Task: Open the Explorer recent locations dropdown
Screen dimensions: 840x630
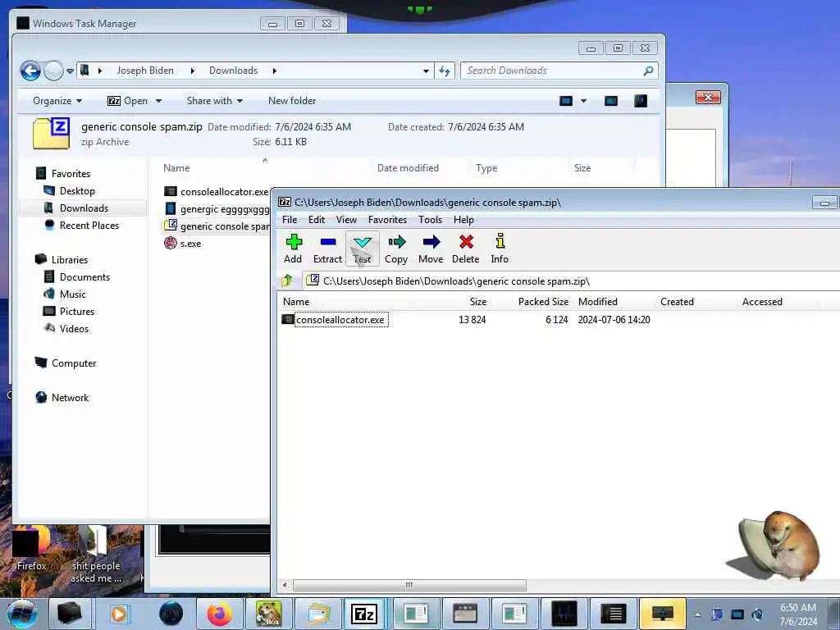Action: click(71, 71)
